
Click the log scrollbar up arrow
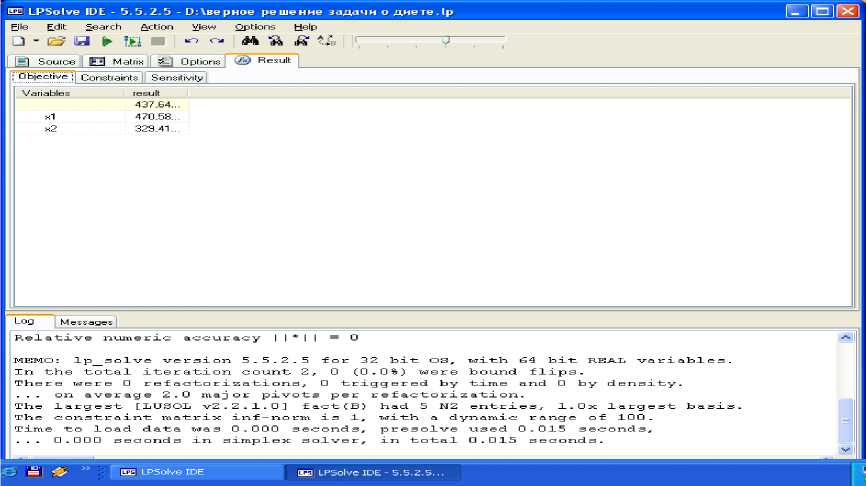pyautogui.click(x=846, y=337)
